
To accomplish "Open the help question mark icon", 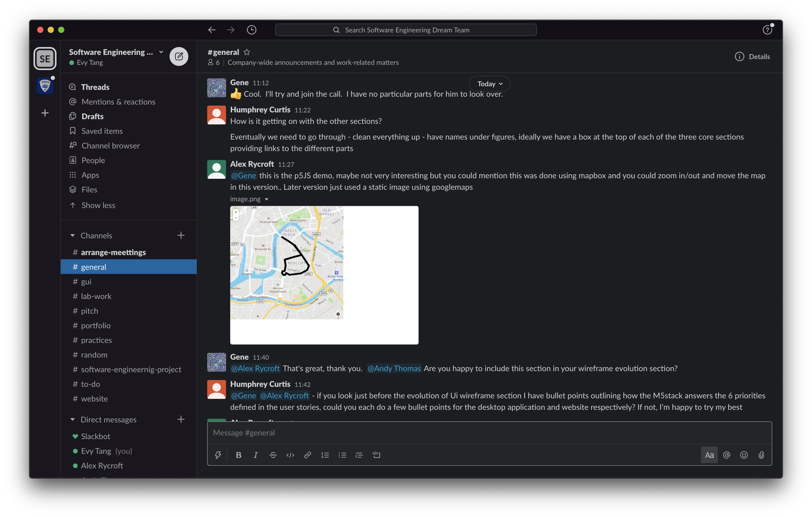I will tap(767, 30).
